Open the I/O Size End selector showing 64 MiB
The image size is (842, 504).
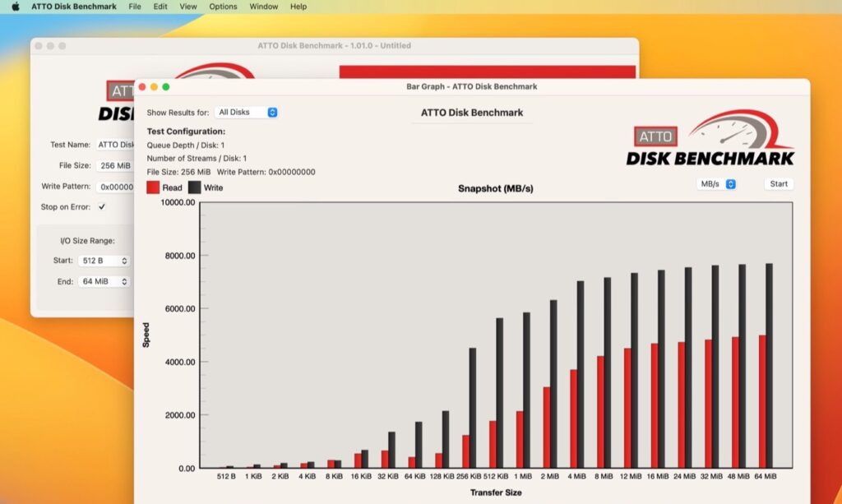coord(105,282)
